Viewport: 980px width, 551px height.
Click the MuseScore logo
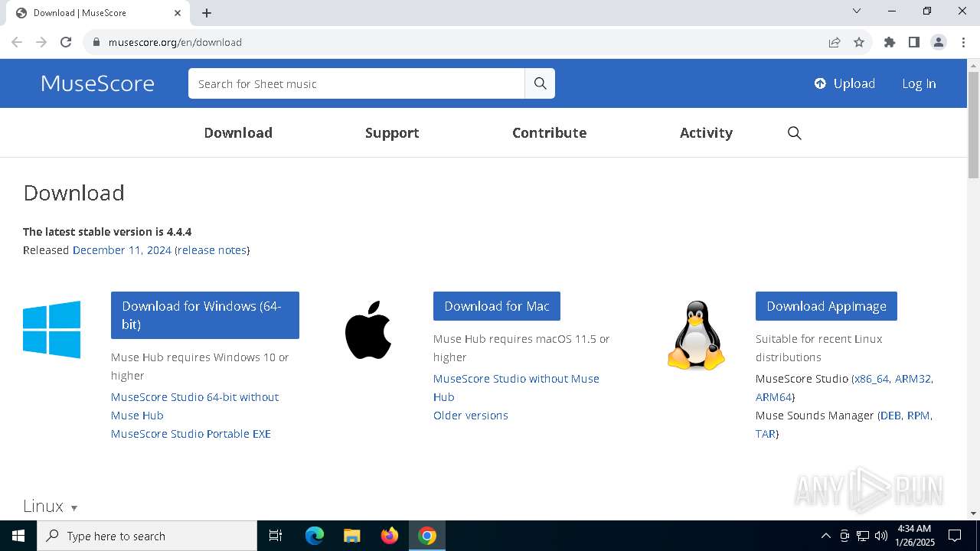[x=97, y=83]
